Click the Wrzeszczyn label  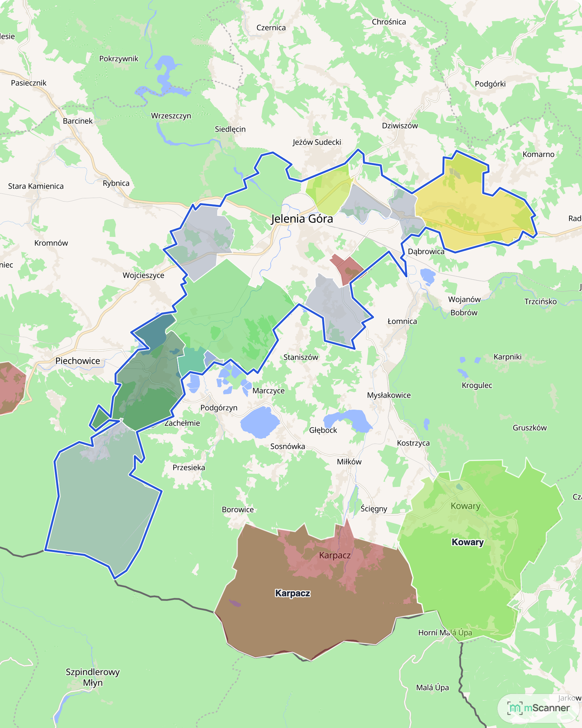(x=171, y=116)
